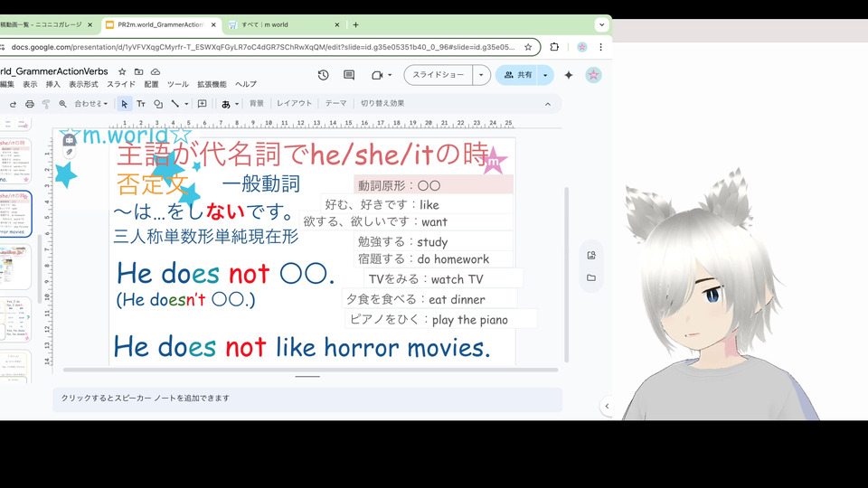This screenshot has width=868, height=488.
Task: Click the input tools あ icon
Action: click(226, 103)
